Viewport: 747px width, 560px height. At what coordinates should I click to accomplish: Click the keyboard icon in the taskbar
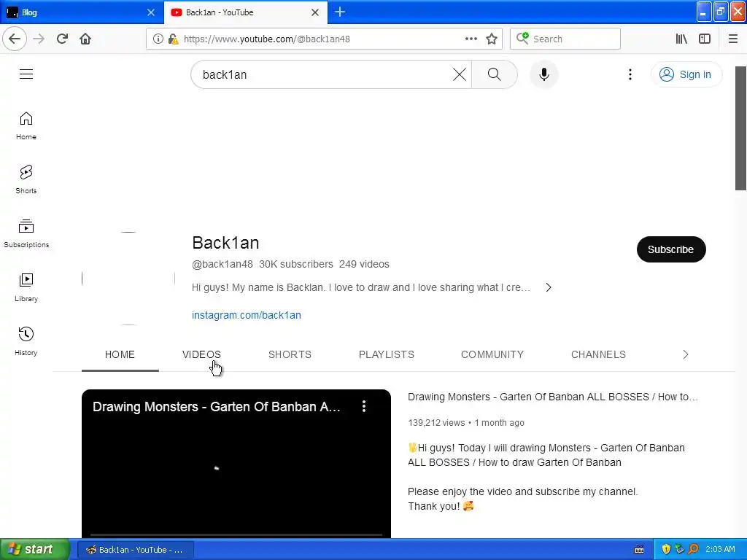pos(639,550)
